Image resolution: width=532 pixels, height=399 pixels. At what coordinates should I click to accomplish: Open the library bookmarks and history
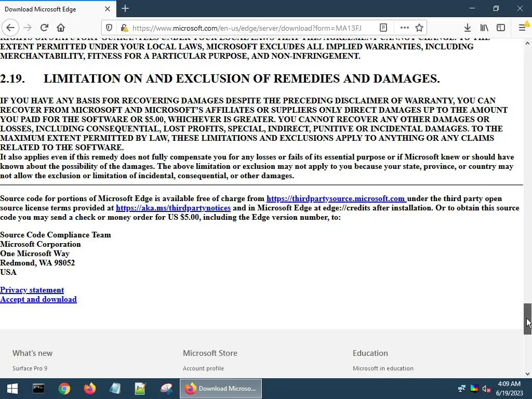[x=484, y=28]
